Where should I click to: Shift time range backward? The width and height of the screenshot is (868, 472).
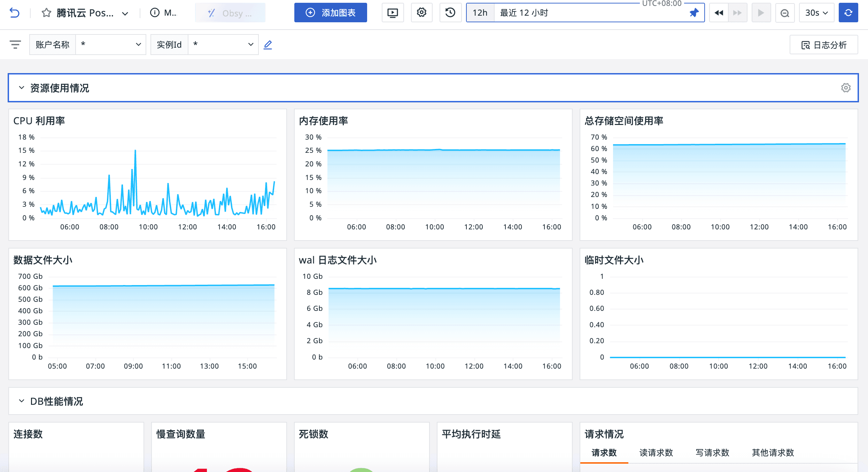tap(719, 13)
